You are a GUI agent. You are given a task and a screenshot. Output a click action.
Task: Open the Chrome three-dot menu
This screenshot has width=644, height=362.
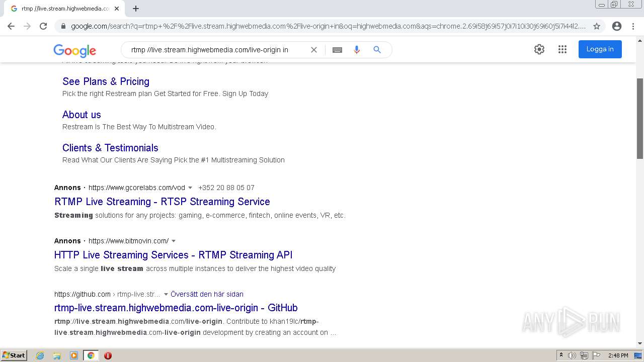(x=633, y=26)
